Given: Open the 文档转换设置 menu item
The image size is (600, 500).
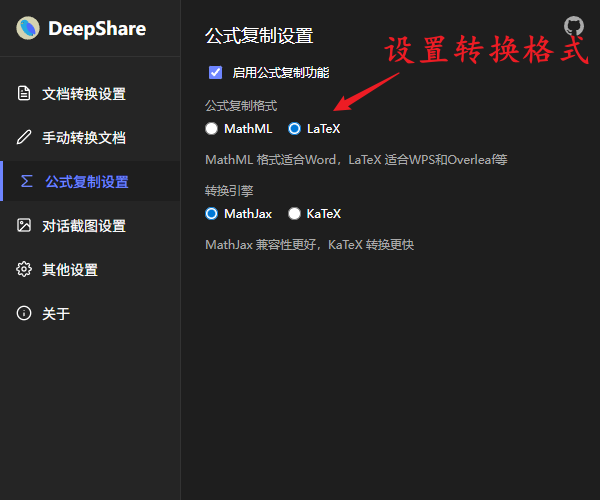Looking at the screenshot, I should pos(90,94).
